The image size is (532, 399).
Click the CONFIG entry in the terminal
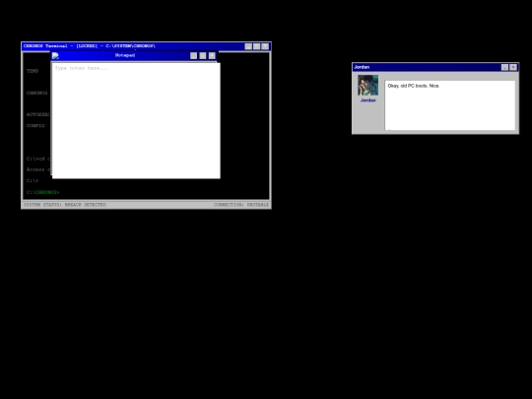pos(35,125)
